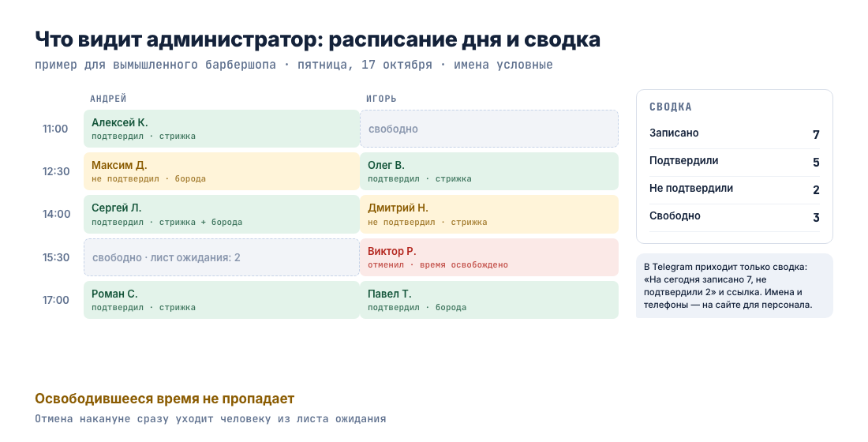Click the 11:00 time label

click(55, 129)
